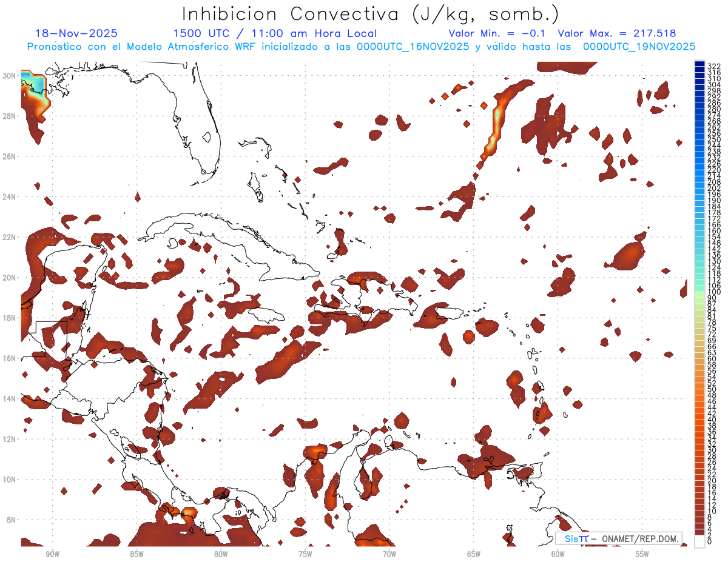The height and width of the screenshot is (562, 728).
Task: Click the 14N latitude label
Action: point(10,399)
